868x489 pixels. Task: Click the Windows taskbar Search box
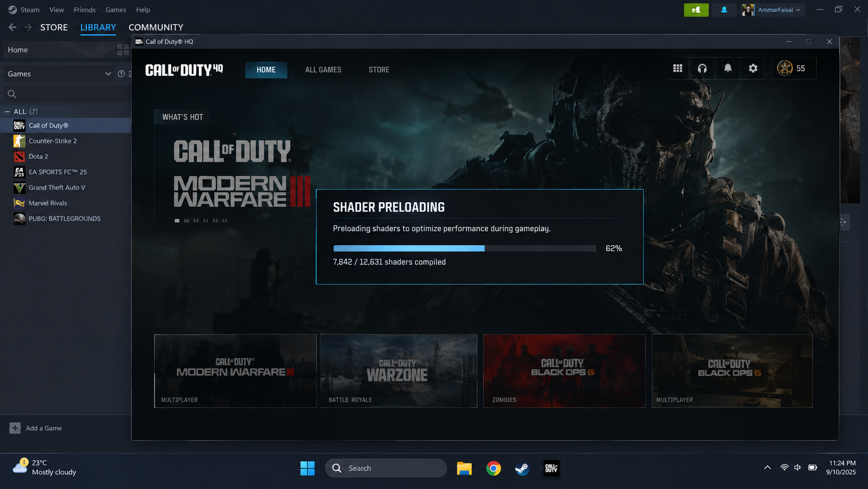(386, 468)
